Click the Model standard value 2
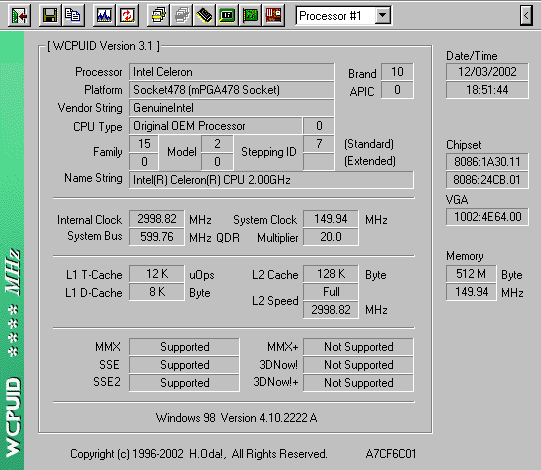This screenshot has height=470, width=541. 217,144
